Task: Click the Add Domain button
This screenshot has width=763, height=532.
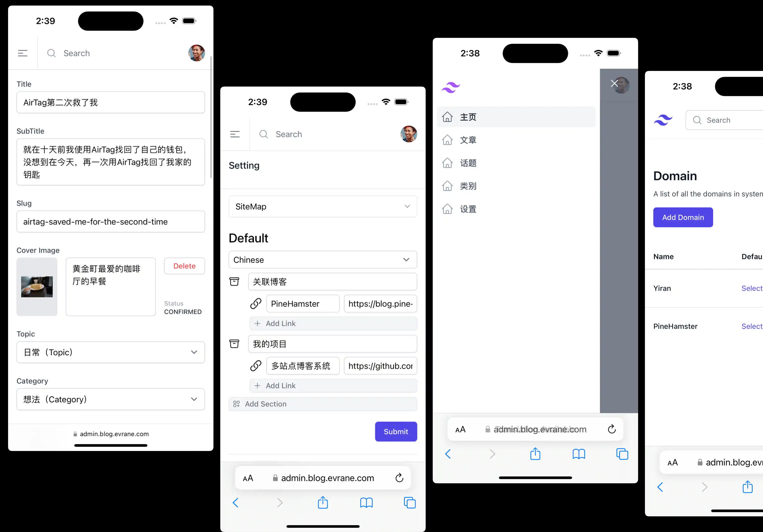Action: click(x=683, y=217)
